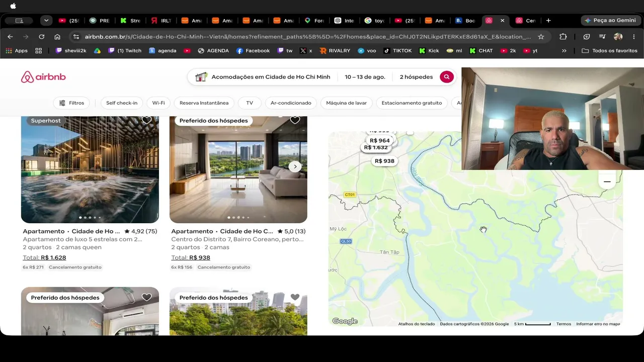The image size is (644, 362).
Task: Bookmark this page with the star icon
Action: click(x=541, y=37)
